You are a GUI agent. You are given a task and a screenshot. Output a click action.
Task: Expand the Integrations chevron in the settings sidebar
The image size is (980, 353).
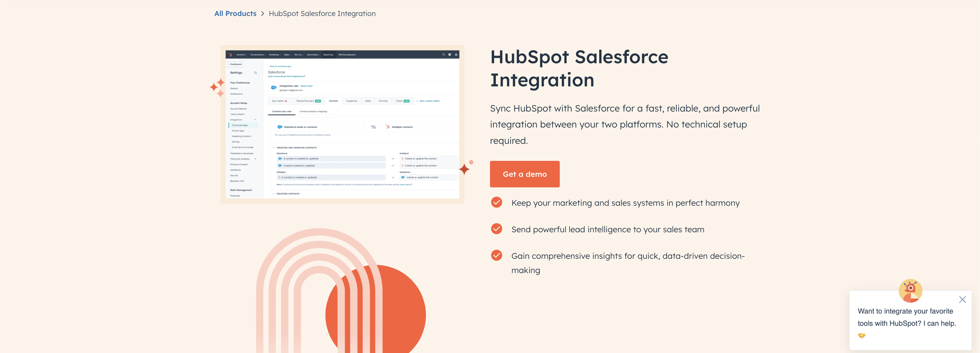point(255,120)
